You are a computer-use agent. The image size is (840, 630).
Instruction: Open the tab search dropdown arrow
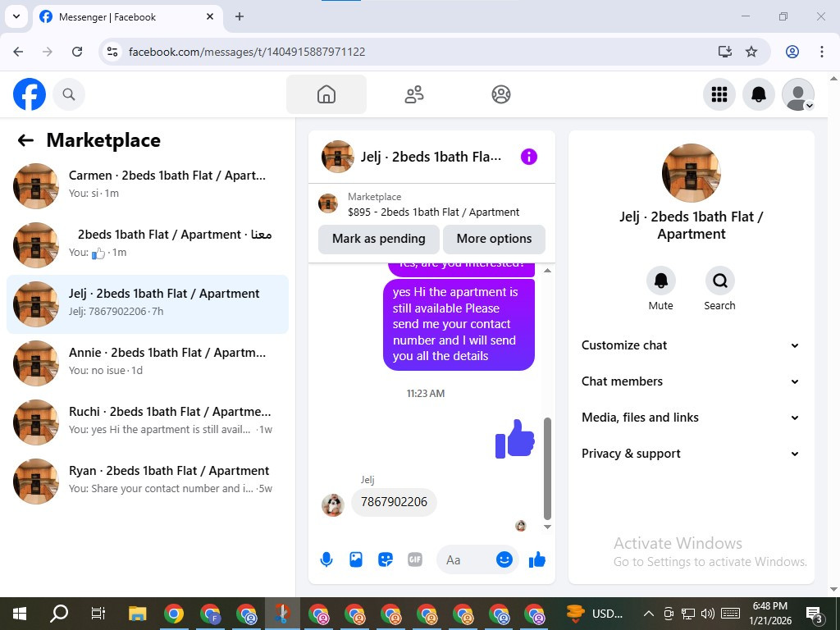pyautogui.click(x=16, y=16)
